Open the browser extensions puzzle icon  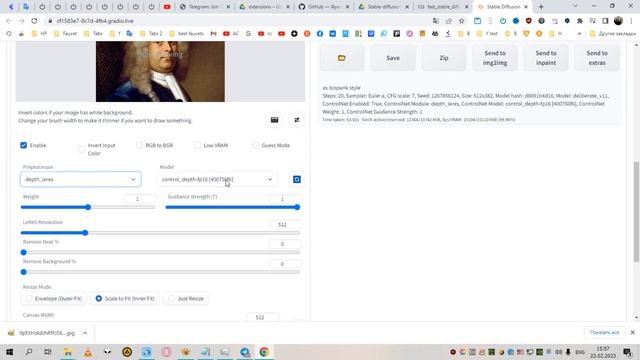580,21
